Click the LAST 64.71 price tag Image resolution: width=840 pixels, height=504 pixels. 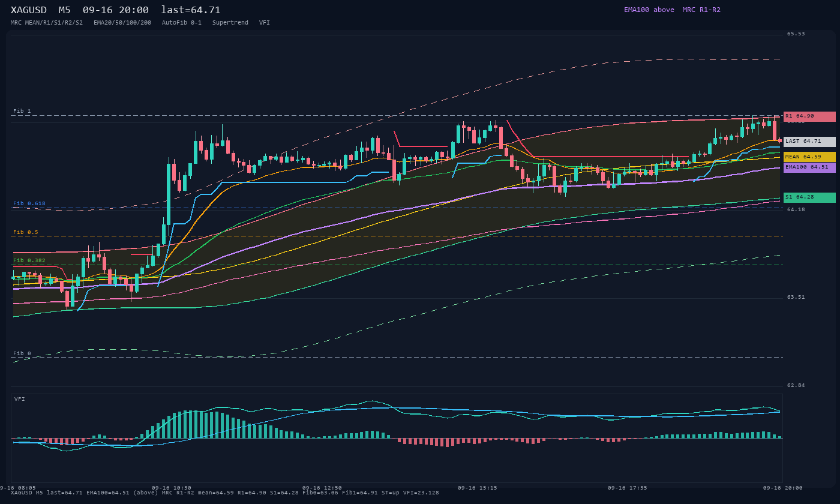pos(809,142)
